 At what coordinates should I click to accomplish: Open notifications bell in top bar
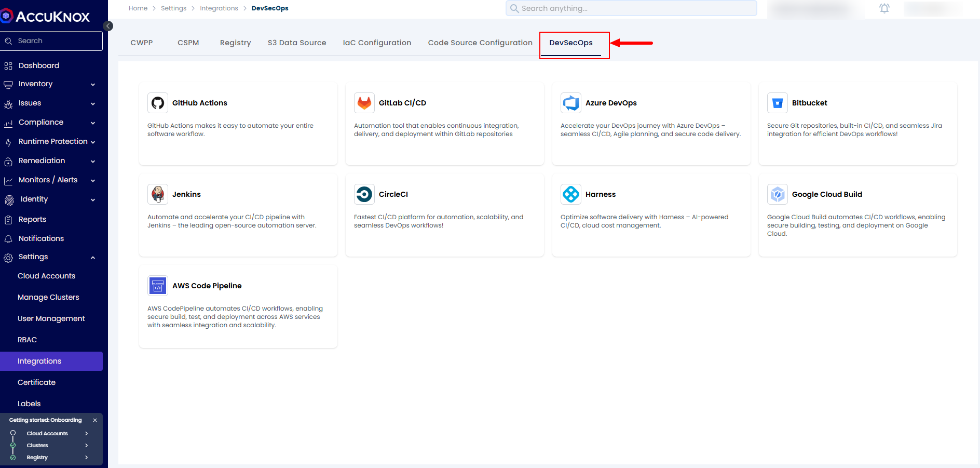[x=884, y=8]
